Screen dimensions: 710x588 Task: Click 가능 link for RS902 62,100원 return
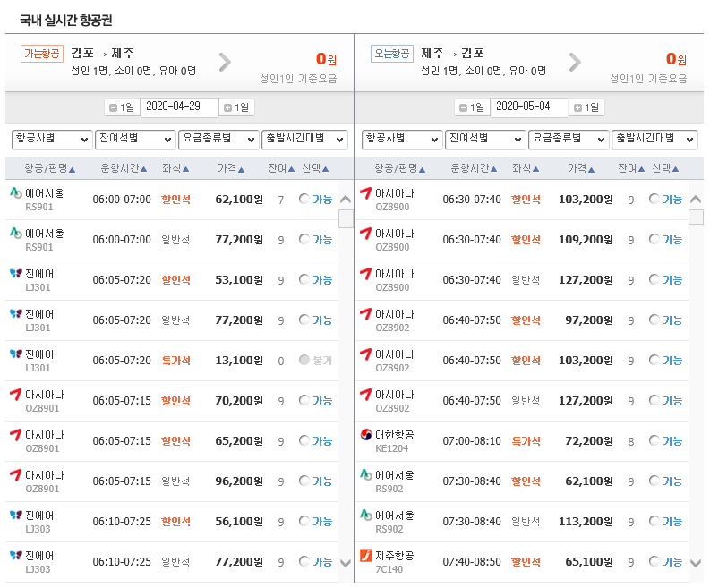pos(672,481)
